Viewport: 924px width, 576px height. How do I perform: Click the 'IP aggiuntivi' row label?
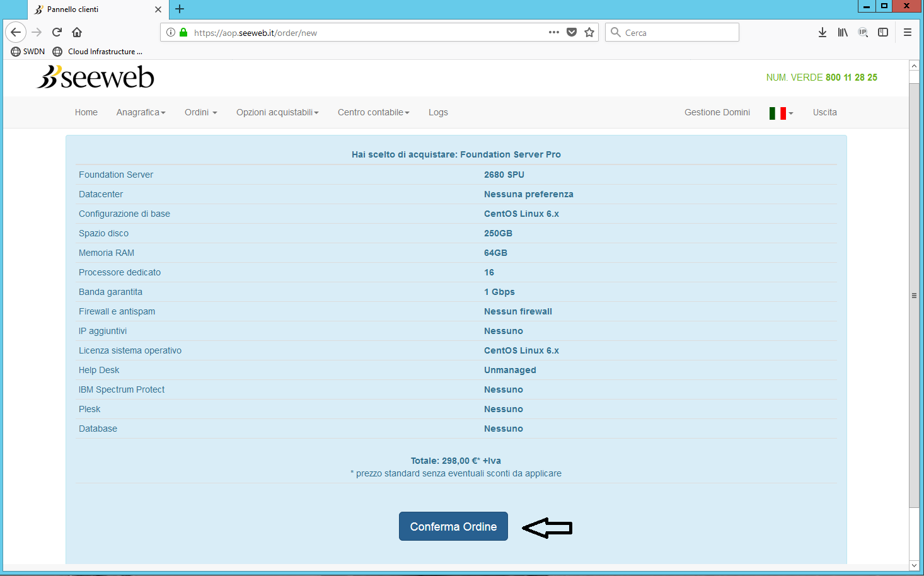point(103,331)
